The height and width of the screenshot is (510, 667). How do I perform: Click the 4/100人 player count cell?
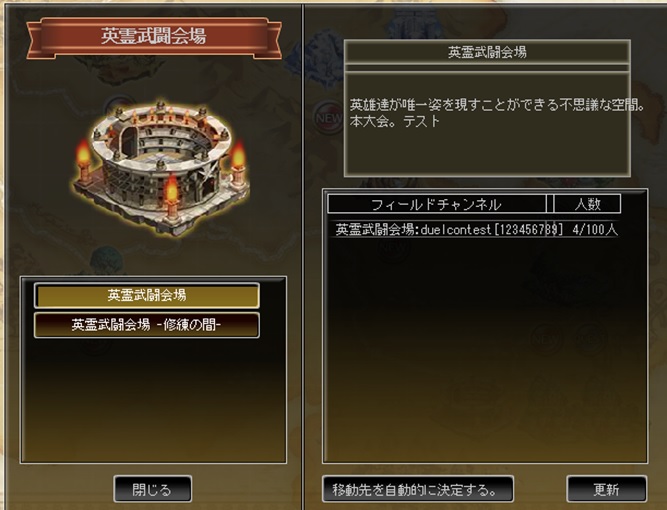595,230
